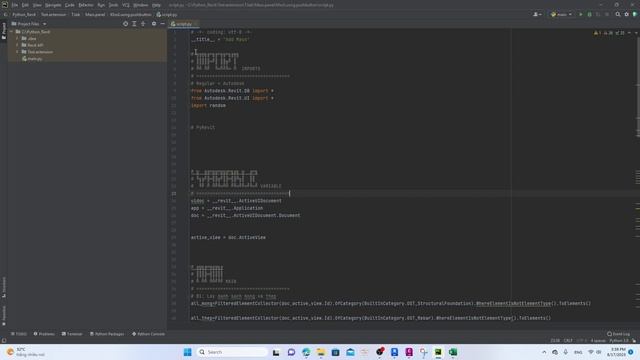Viewport: 640px width, 360px height.
Task: Open the Problems tool window
Action: pos(44,334)
